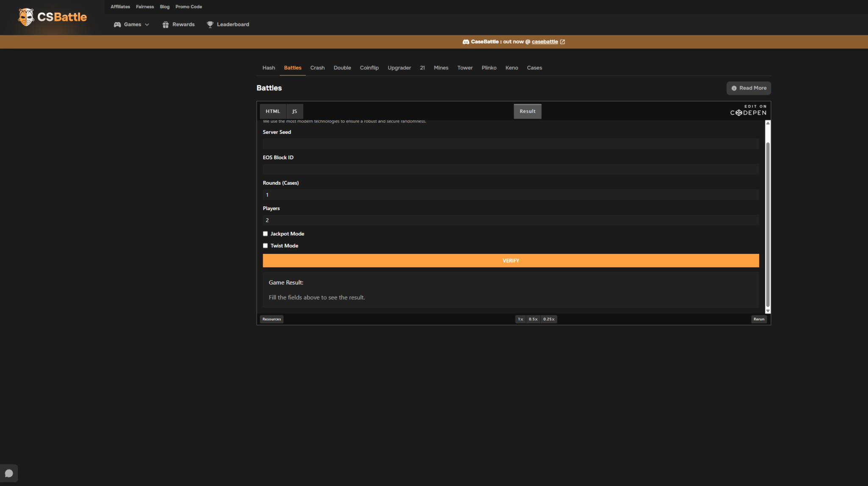Click the CSBattle logo
The width and height of the screenshot is (868, 486).
click(x=53, y=17)
